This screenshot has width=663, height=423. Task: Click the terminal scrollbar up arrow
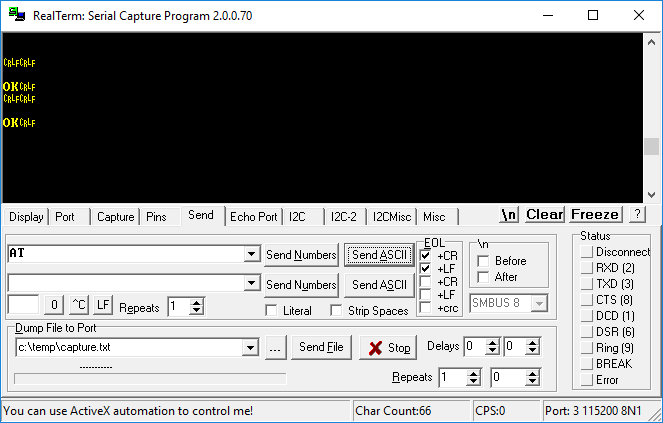click(651, 42)
